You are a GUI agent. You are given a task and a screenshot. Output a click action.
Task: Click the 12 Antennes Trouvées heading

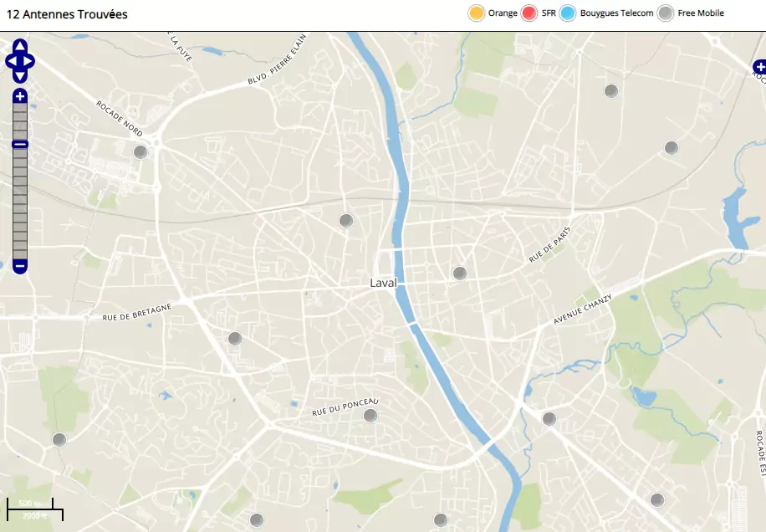click(67, 14)
